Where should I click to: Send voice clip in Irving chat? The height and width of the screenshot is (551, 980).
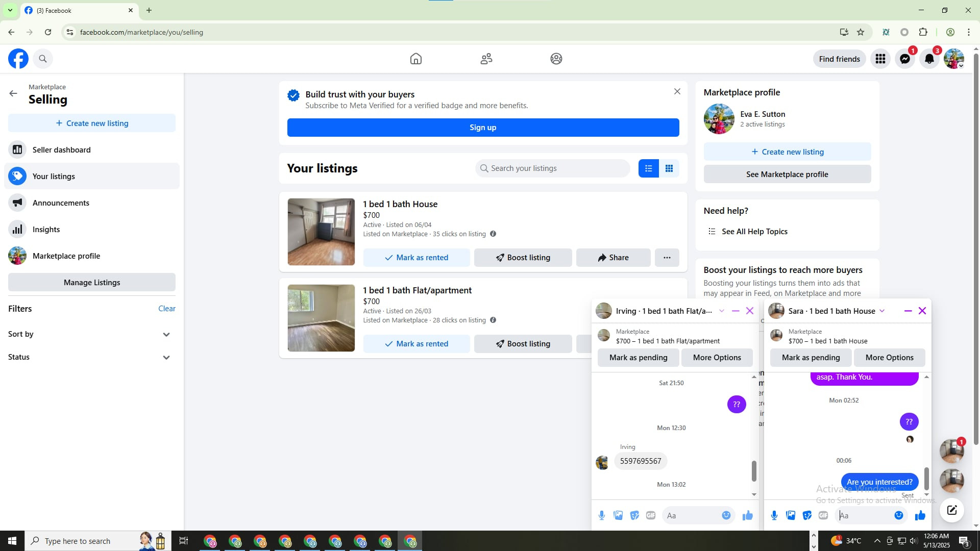[x=602, y=516]
